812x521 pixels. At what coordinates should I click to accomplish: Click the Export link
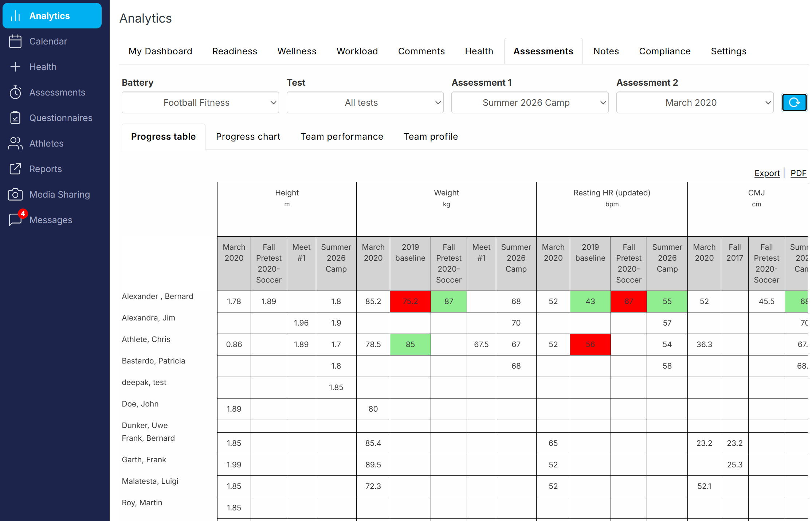[767, 173]
